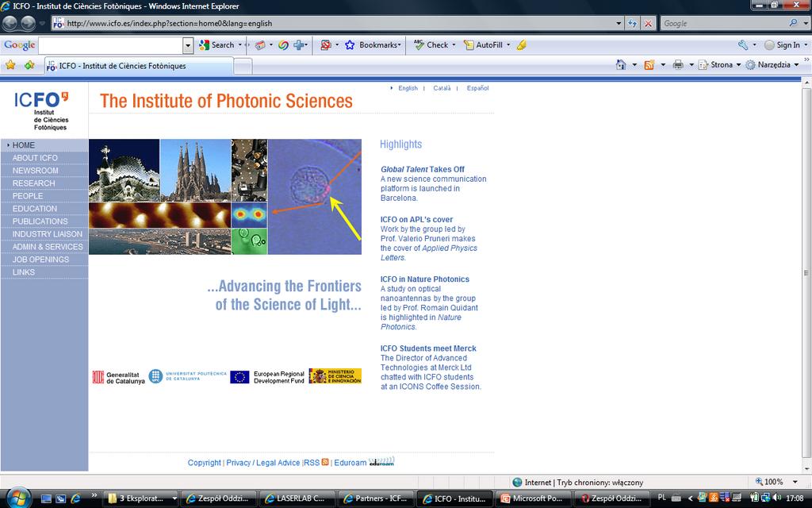Viewport: 812px width, 508px height.
Task: Open Google toolbar search box dropdown
Action: (x=188, y=45)
